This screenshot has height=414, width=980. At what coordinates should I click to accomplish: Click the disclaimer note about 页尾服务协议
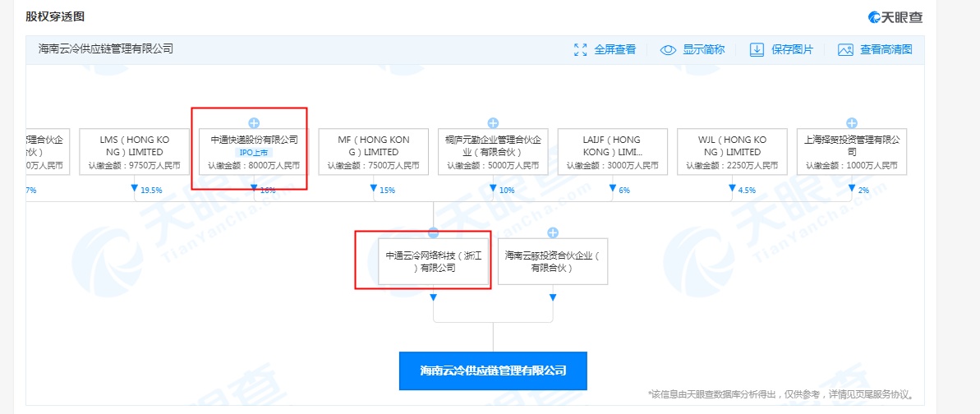click(781, 394)
